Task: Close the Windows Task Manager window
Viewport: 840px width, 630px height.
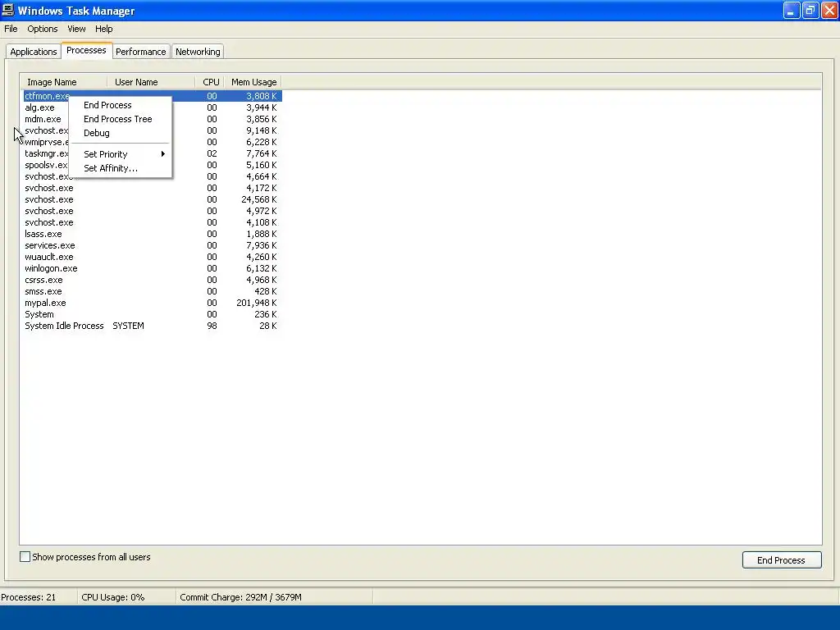Action: (829, 11)
